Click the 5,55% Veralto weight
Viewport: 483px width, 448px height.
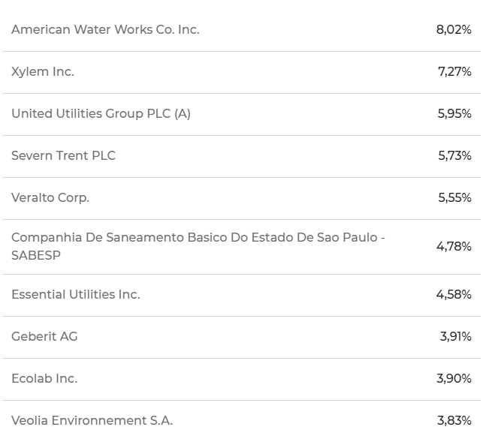coord(454,198)
